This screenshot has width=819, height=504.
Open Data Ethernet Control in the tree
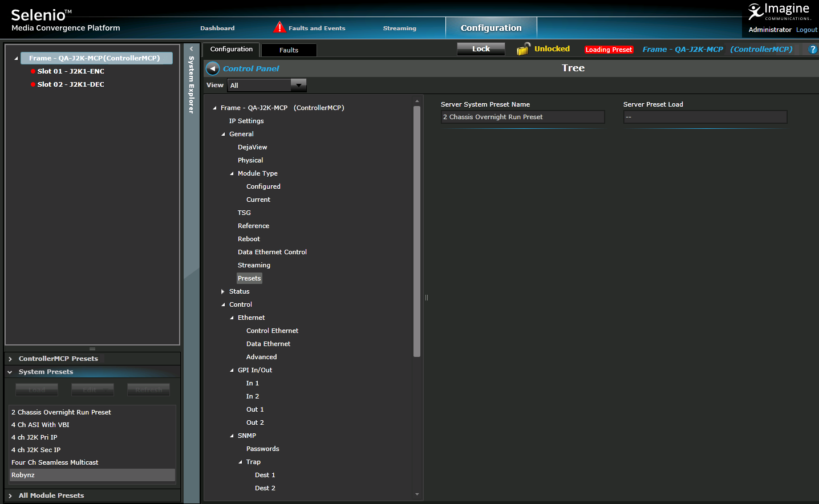coord(272,252)
